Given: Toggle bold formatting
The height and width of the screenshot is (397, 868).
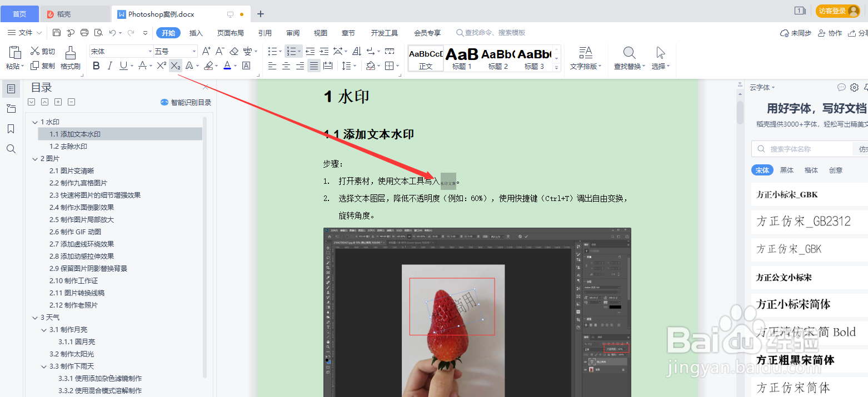Looking at the screenshot, I should (x=96, y=66).
